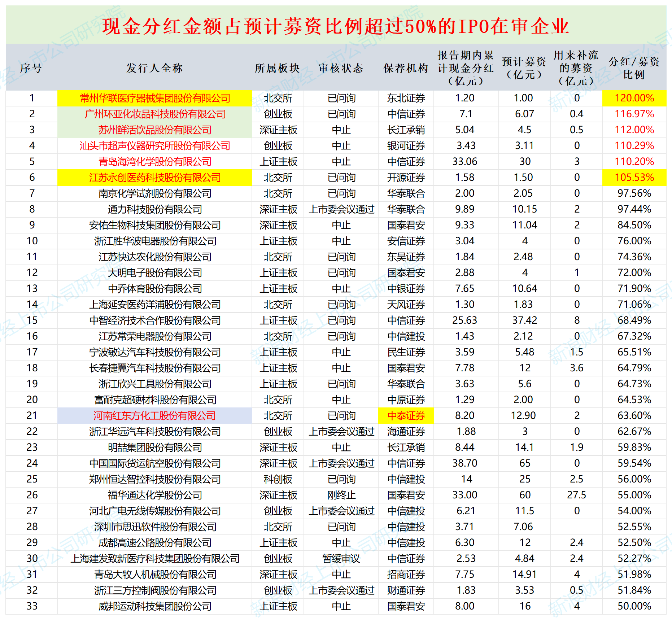Viewport: 672px width, 620px height.
Task: Click 明喆集团股份有限公司
Action: pyautogui.click(x=155, y=447)
